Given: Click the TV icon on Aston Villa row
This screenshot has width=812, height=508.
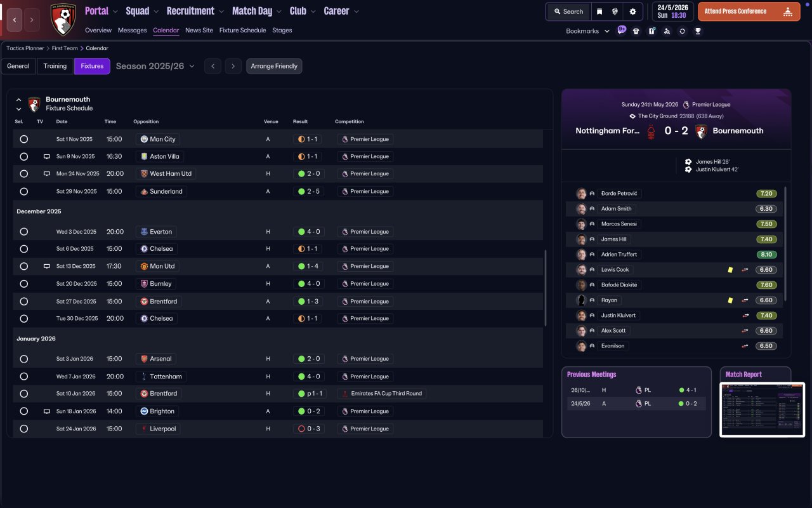Looking at the screenshot, I should click(46, 156).
